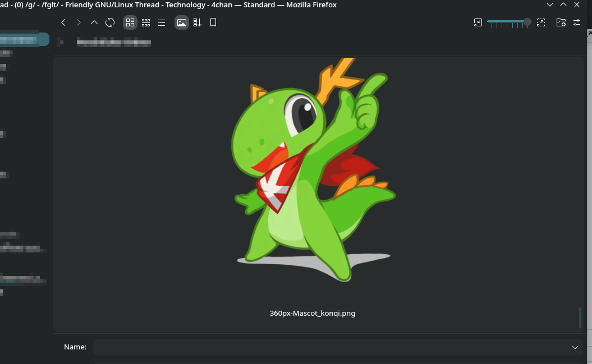Click the zoom in icon
The image size is (592, 364).
(541, 22)
